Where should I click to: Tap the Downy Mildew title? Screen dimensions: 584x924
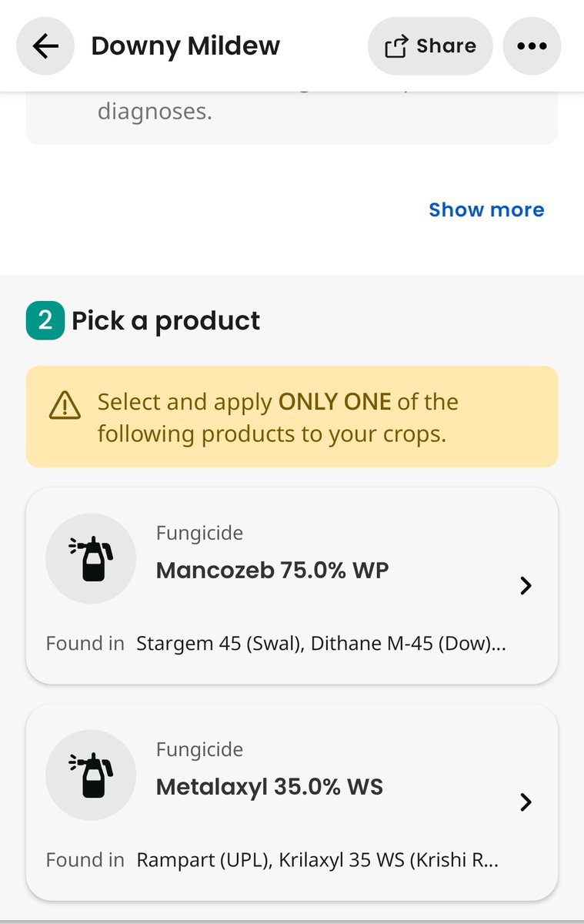click(185, 46)
